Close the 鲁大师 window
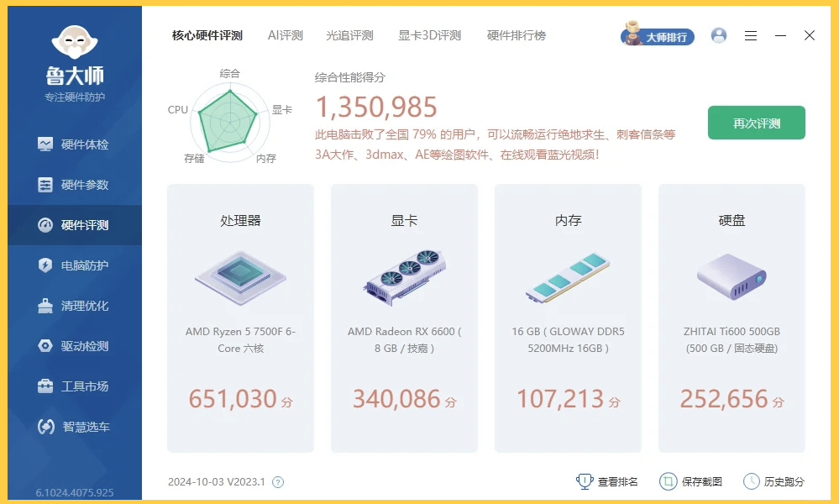 point(810,35)
